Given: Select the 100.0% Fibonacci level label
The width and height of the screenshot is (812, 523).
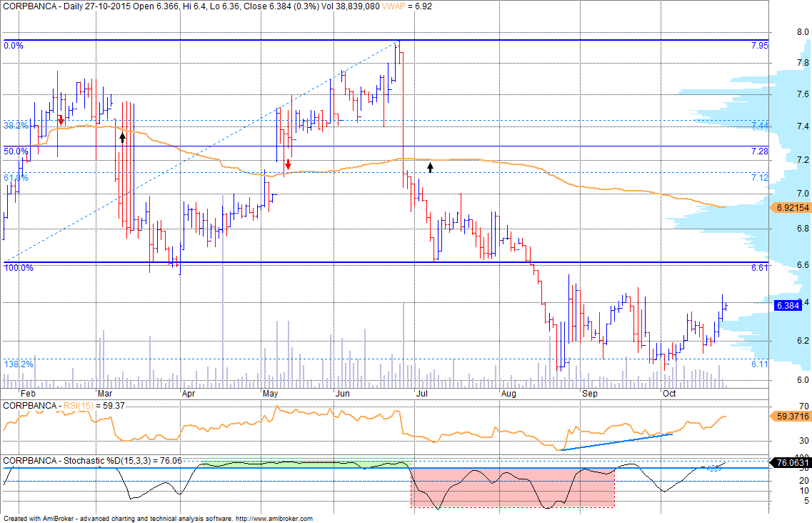Looking at the screenshot, I should pyautogui.click(x=19, y=268).
